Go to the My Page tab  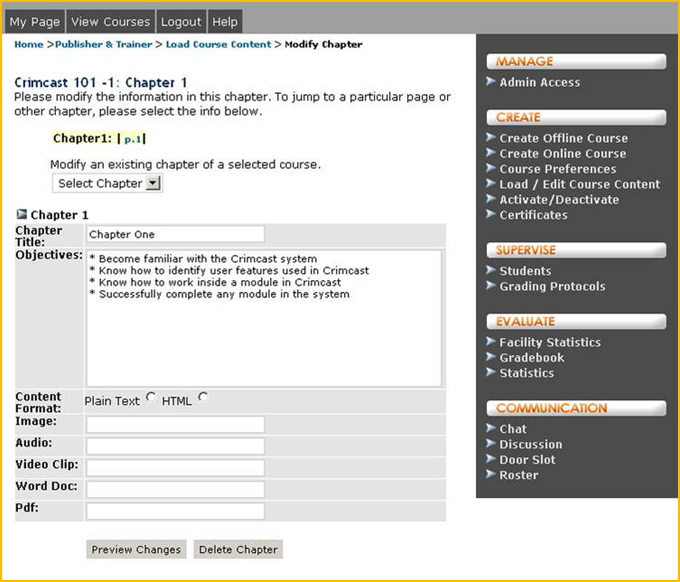click(x=34, y=21)
